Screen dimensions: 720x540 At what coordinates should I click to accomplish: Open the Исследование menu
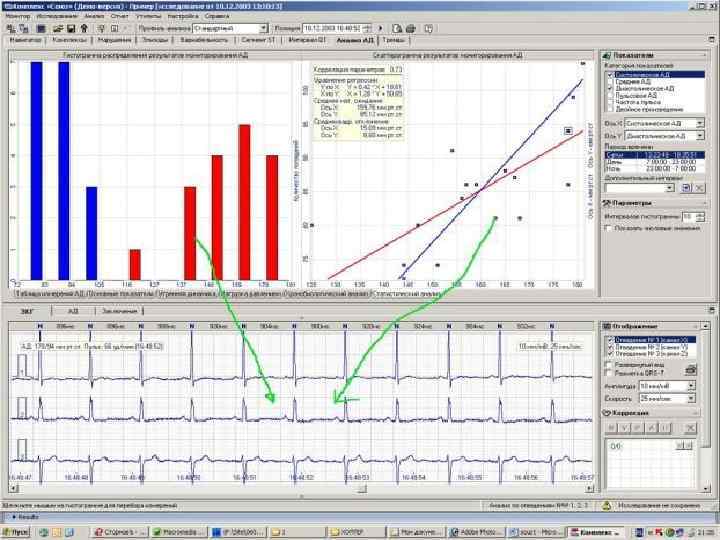[57, 17]
